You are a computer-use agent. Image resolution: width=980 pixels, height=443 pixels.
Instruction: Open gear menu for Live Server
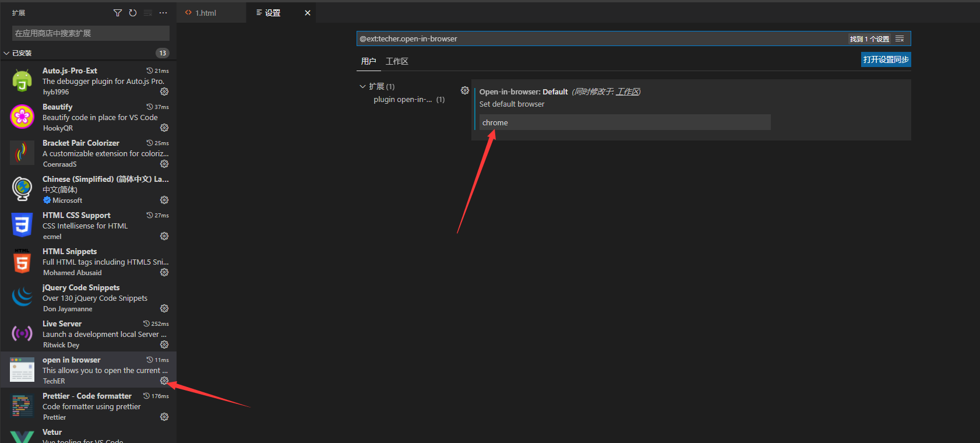tap(164, 344)
